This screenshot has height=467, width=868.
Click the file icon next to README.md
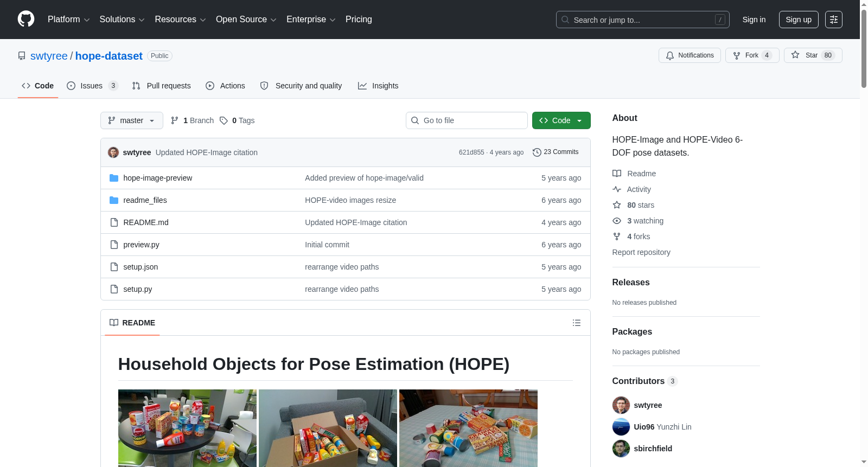pyautogui.click(x=114, y=222)
